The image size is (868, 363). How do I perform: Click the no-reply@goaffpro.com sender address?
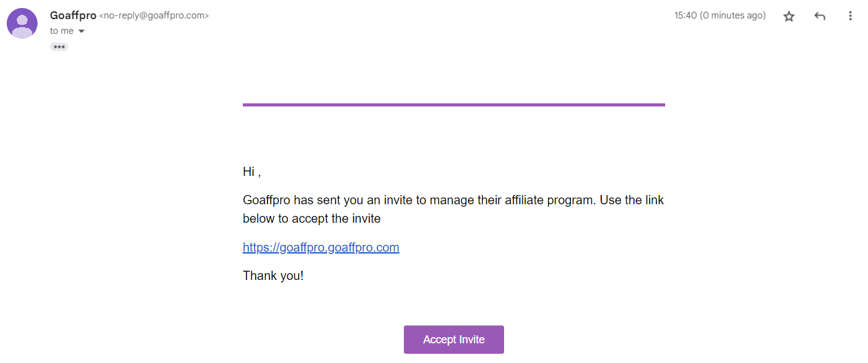tap(154, 16)
